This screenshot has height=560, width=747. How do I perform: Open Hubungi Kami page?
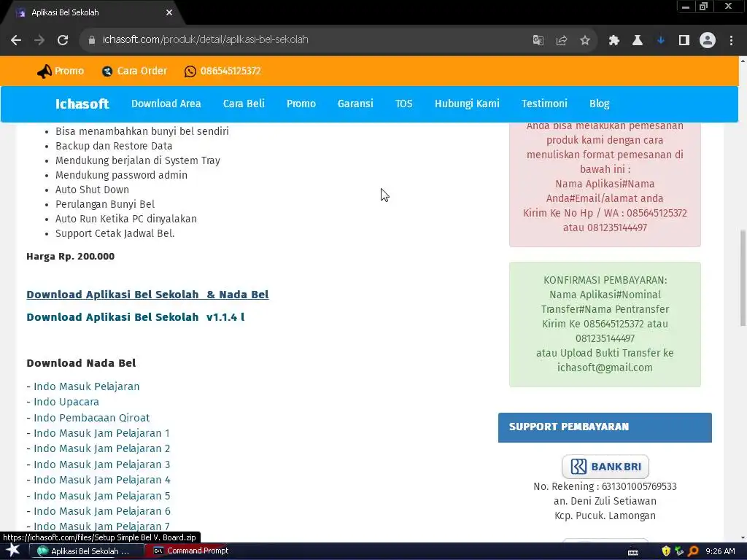point(467,104)
